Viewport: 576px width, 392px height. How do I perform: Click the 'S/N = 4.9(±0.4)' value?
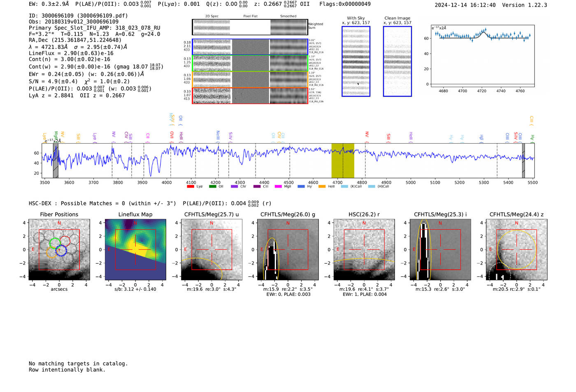pyautogui.click(x=53, y=81)
